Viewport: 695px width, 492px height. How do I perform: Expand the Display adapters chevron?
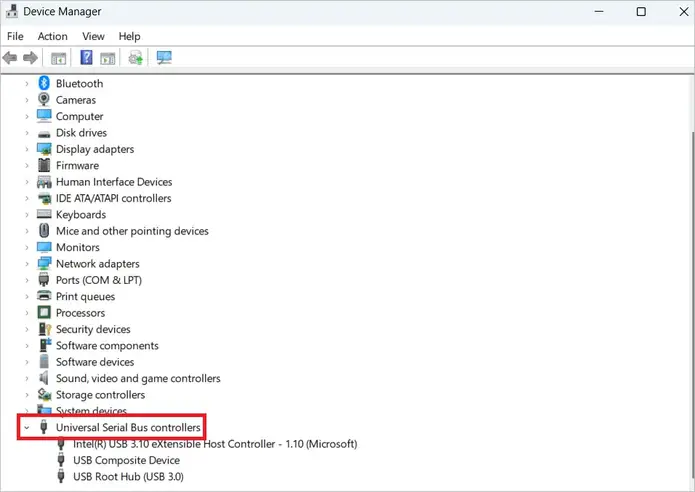(x=27, y=149)
